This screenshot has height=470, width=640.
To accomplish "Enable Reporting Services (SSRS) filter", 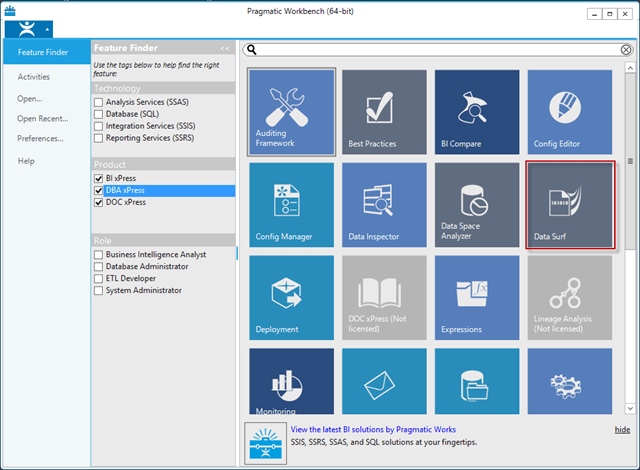I will click(x=98, y=138).
